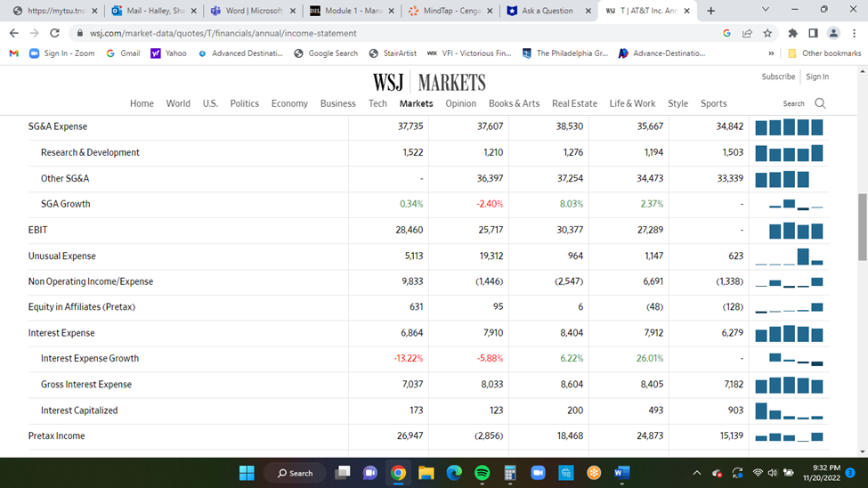
Task: Open the browser extensions puzzle icon
Action: (x=792, y=33)
